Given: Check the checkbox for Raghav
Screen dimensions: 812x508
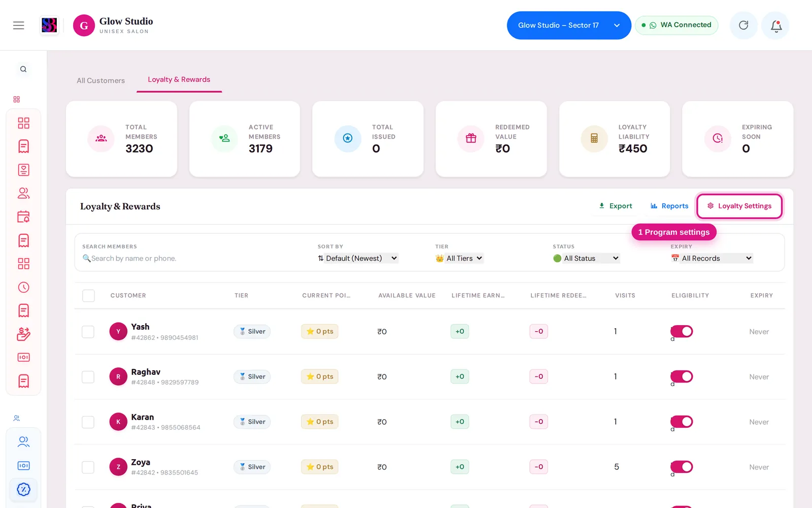Looking at the screenshot, I should point(88,377).
